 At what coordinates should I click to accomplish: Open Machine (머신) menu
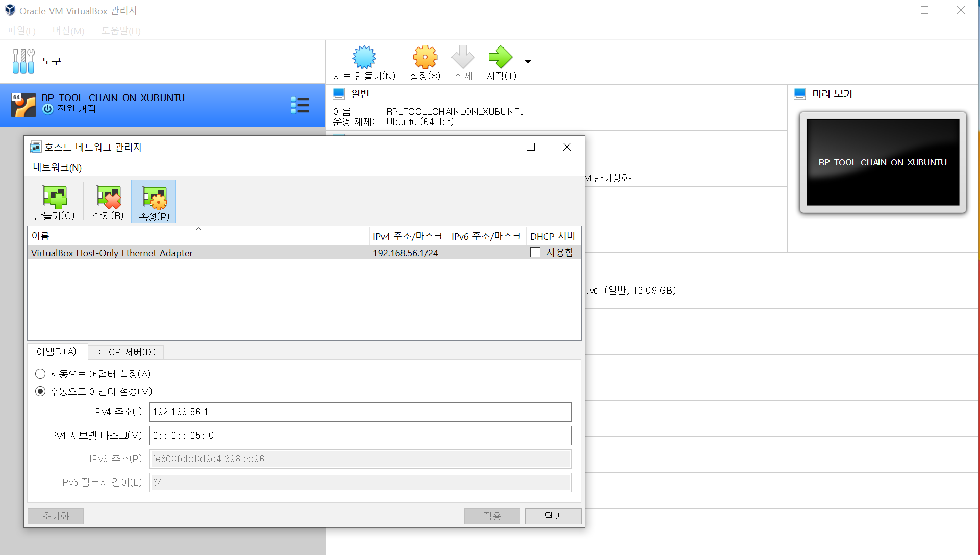(x=68, y=31)
